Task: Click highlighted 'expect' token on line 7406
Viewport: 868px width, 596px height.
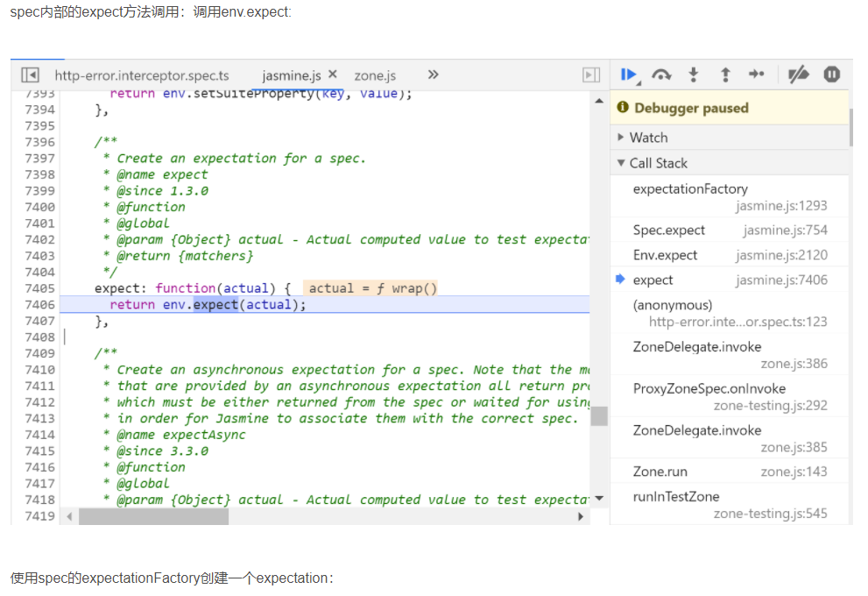Action: pyautogui.click(x=215, y=305)
